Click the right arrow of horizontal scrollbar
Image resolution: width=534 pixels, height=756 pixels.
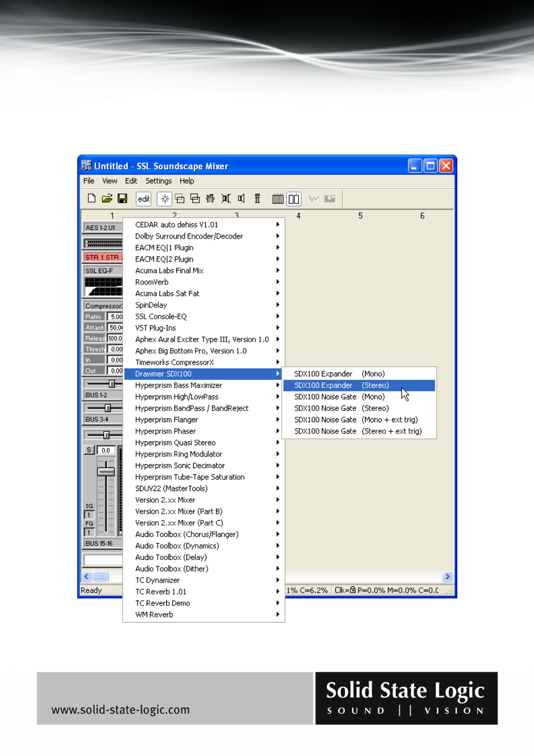(x=447, y=576)
